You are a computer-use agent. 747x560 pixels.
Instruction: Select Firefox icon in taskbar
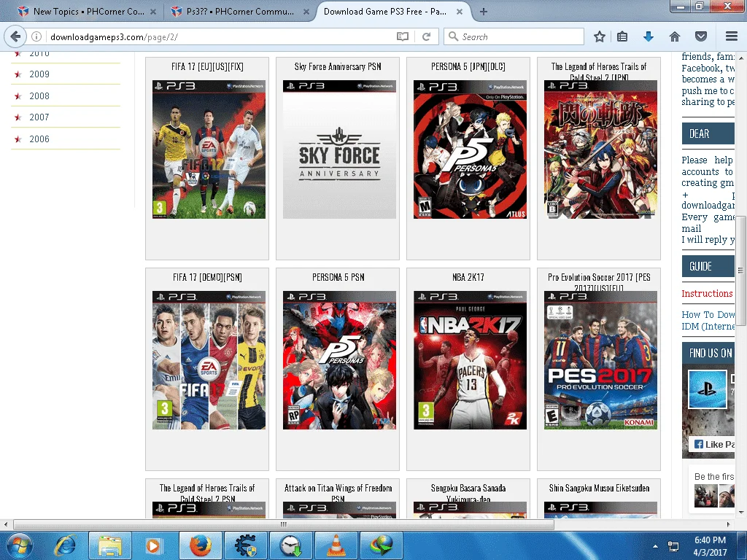click(x=201, y=545)
